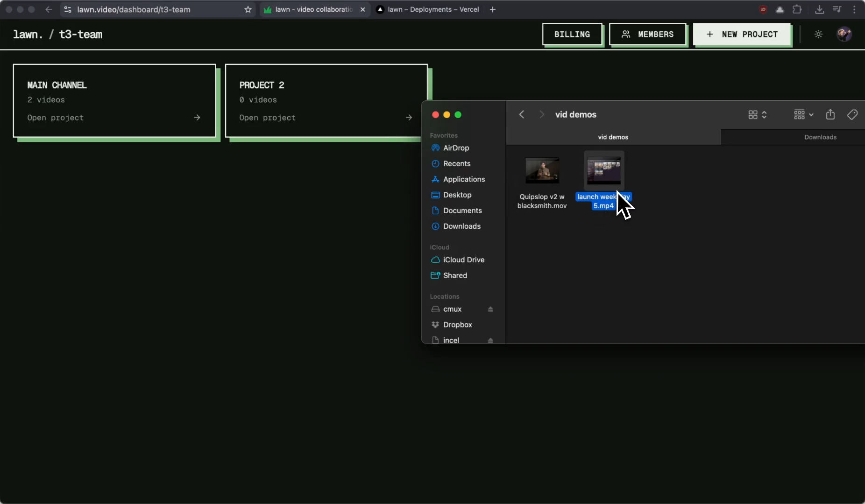This screenshot has width=865, height=504.
Task: Eject the incel volume
Action: tap(491, 340)
